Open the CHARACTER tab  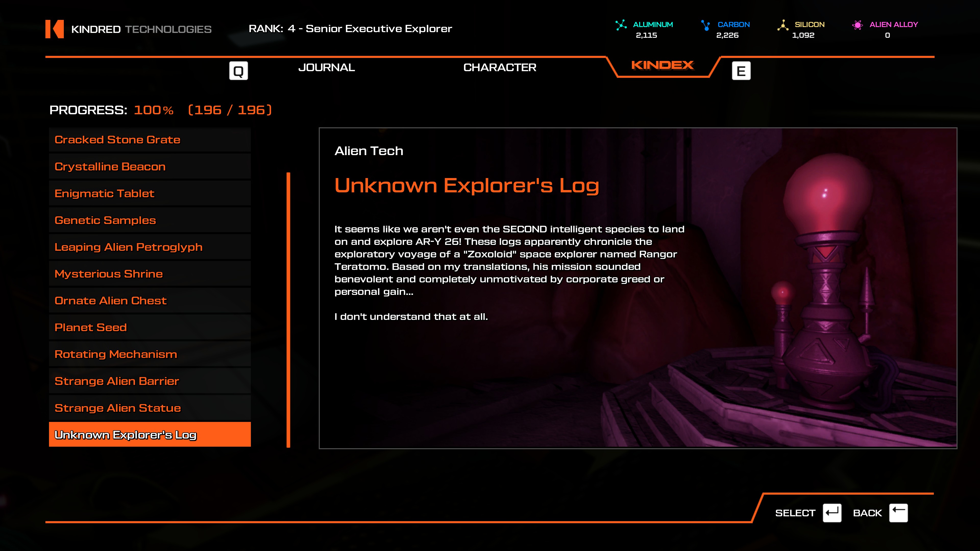pos(499,67)
